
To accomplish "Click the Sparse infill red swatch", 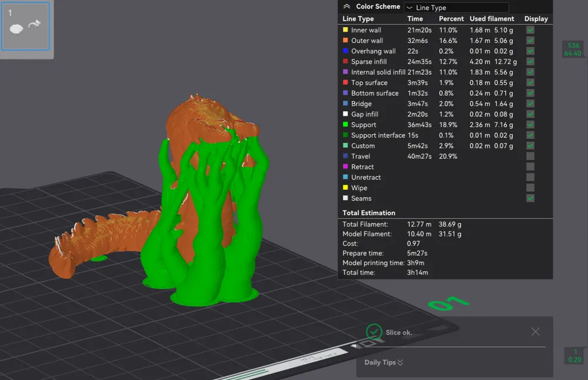I will (x=345, y=61).
